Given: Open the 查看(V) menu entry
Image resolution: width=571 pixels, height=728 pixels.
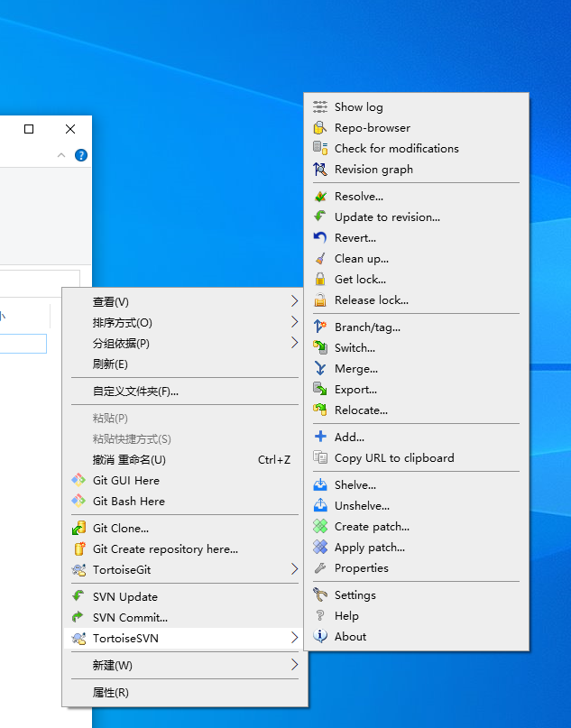Looking at the screenshot, I should pyautogui.click(x=185, y=302).
